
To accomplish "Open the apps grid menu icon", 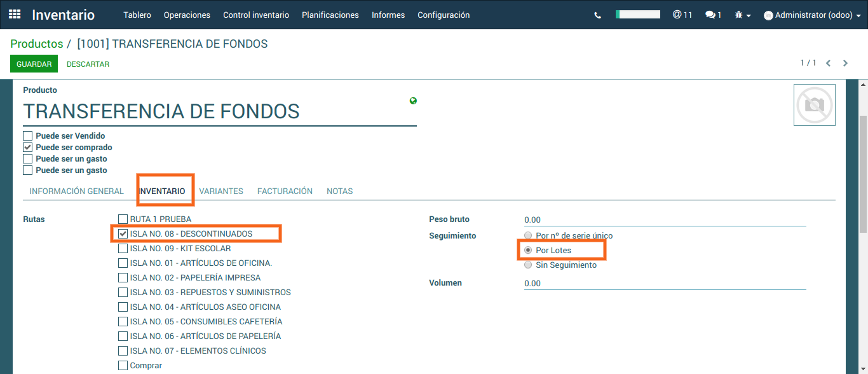I will pyautogui.click(x=15, y=14).
